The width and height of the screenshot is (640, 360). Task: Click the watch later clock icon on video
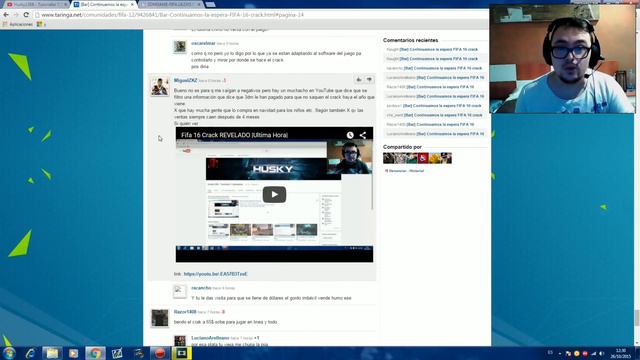350,135
